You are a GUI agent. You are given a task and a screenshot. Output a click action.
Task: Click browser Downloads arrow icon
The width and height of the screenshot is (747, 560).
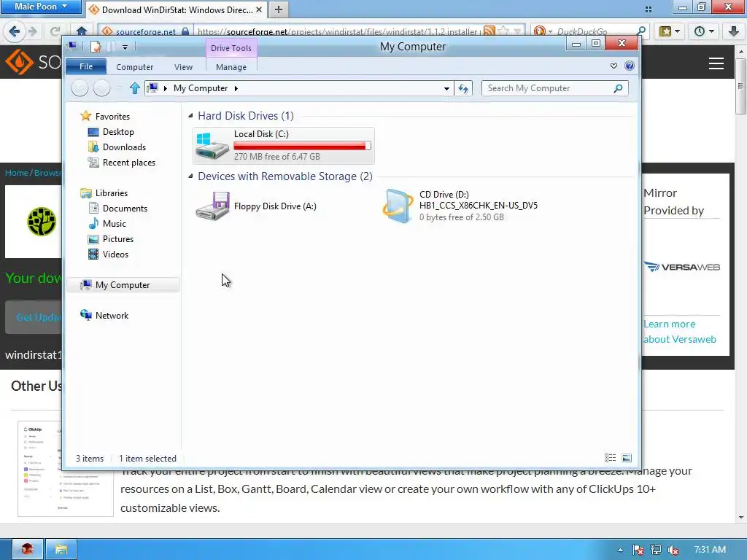[734, 32]
